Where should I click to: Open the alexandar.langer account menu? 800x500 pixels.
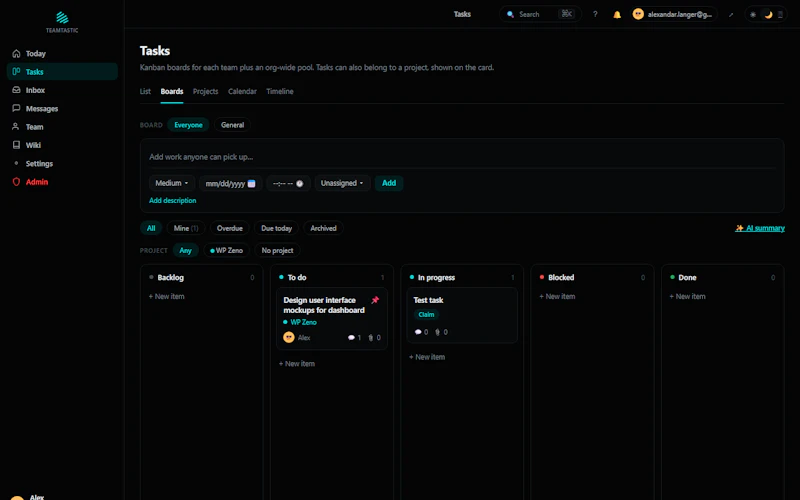pos(674,14)
